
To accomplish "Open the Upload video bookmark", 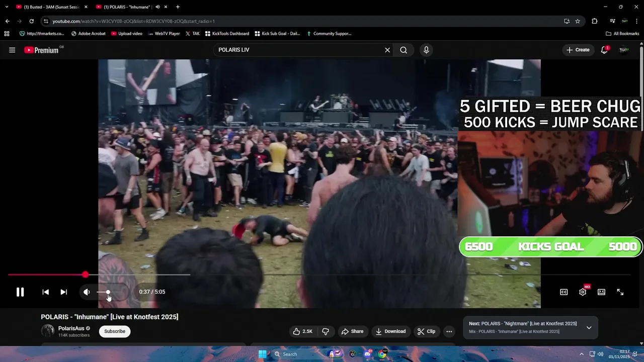I will coord(127,34).
